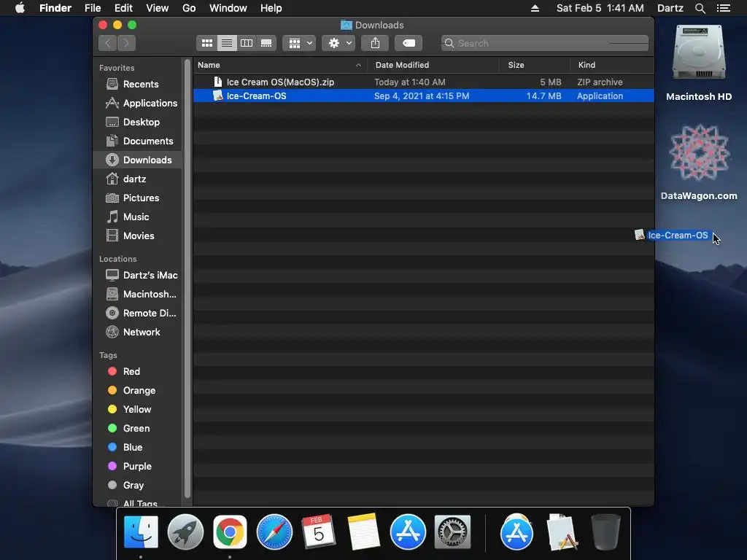Open Movies in the sidebar
This screenshot has height=560, width=747.
[138, 236]
